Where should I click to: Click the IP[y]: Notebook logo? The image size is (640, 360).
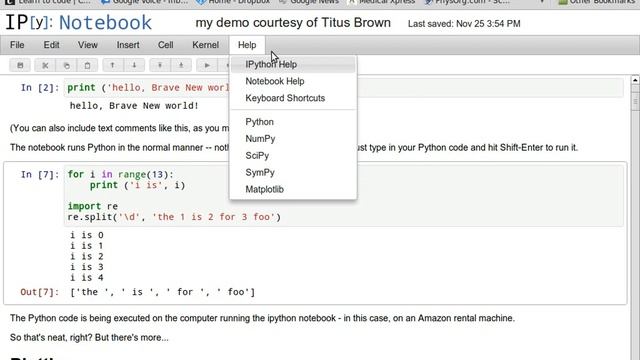click(x=78, y=22)
